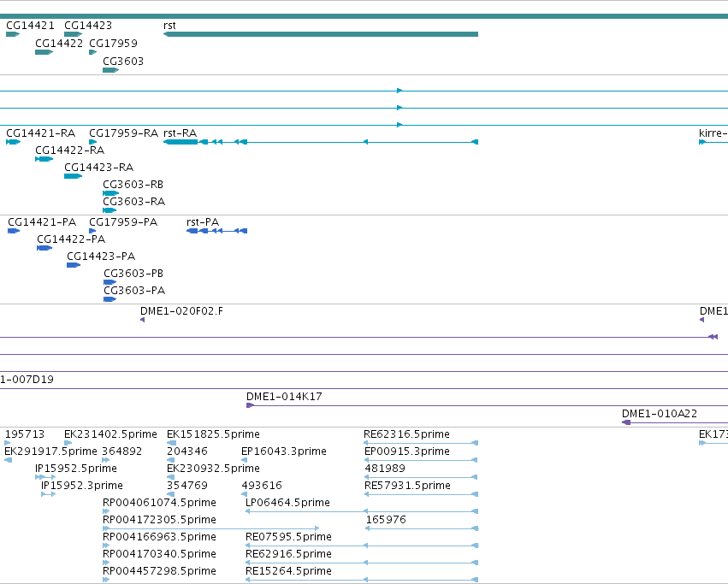This screenshot has width=728, height=584.
Task: Click the CG14421 gene glyph
Action: pos(13,34)
